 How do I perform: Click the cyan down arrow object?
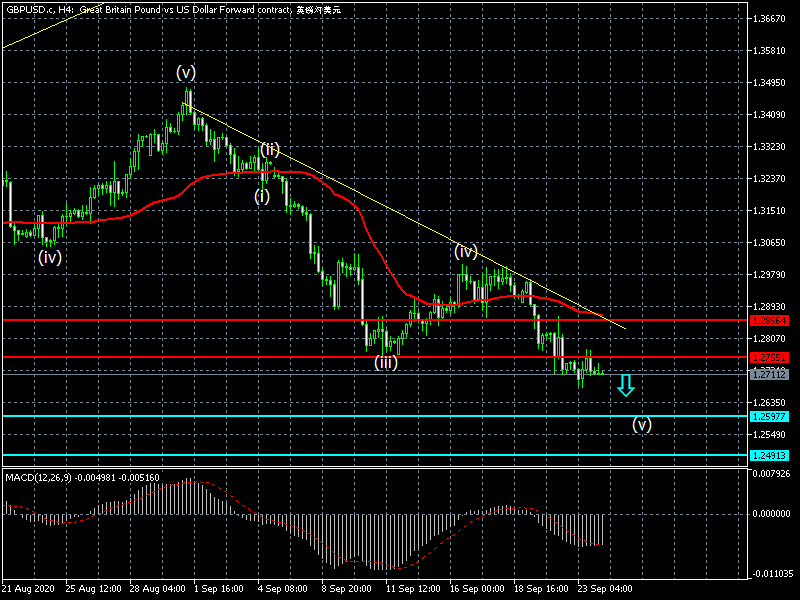point(626,386)
